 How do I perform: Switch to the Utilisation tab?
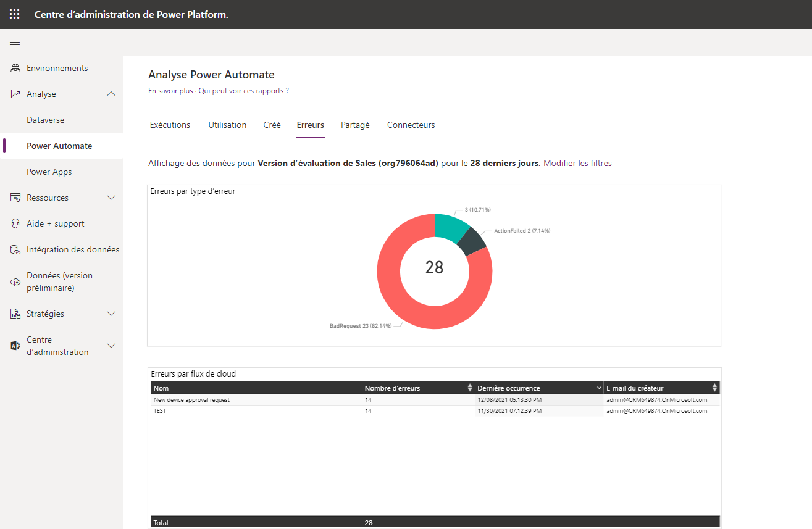(x=227, y=125)
